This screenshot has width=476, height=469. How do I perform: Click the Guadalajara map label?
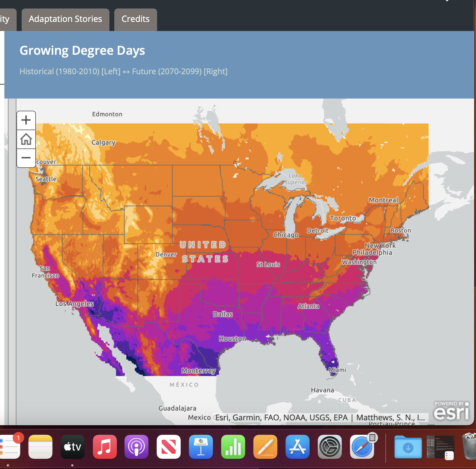pos(177,408)
